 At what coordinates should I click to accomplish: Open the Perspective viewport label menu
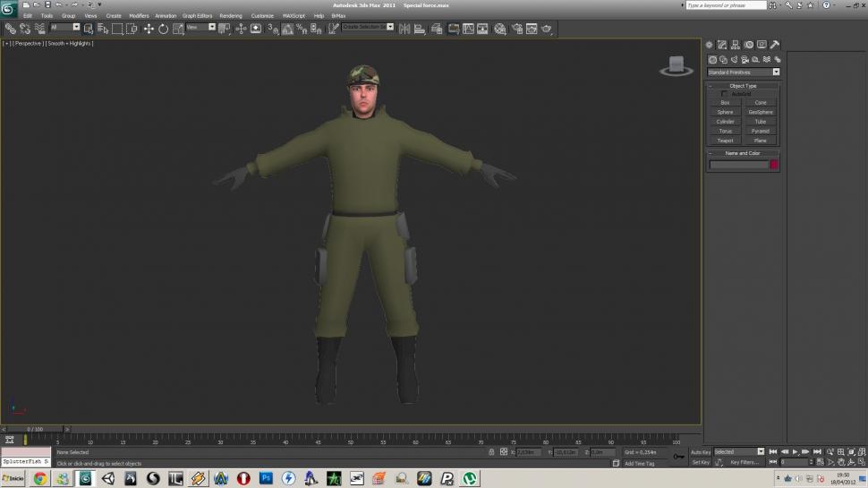pyautogui.click(x=29, y=43)
